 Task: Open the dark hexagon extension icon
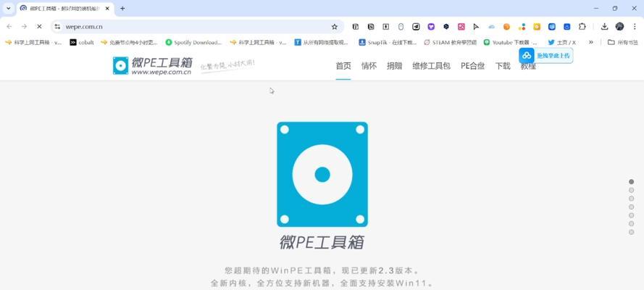(446, 27)
